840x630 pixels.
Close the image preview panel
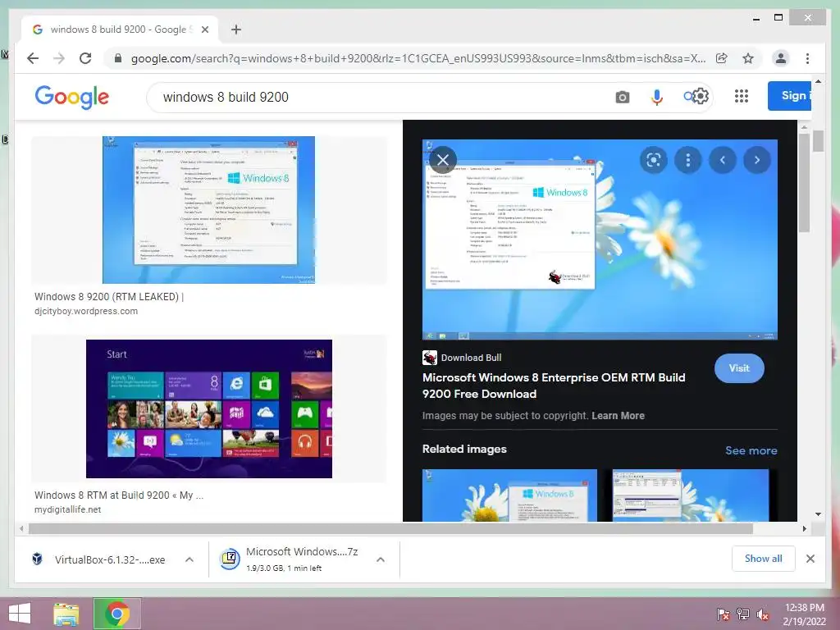click(442, 160)
